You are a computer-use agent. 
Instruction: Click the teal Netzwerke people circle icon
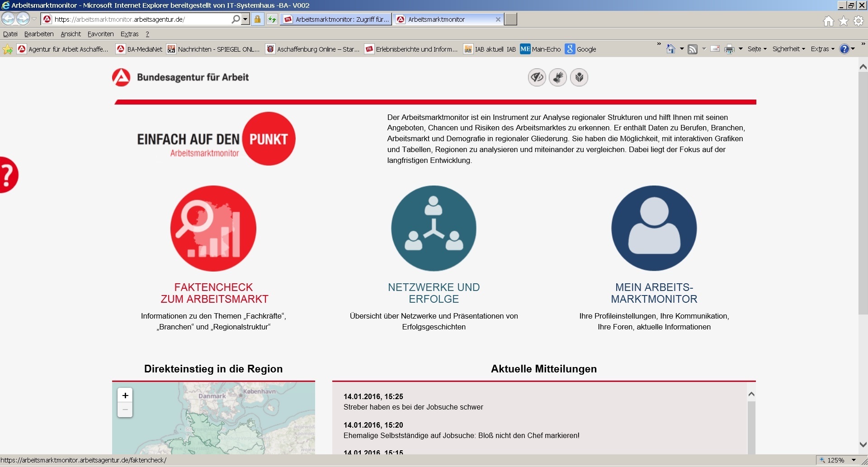[434, 228]
